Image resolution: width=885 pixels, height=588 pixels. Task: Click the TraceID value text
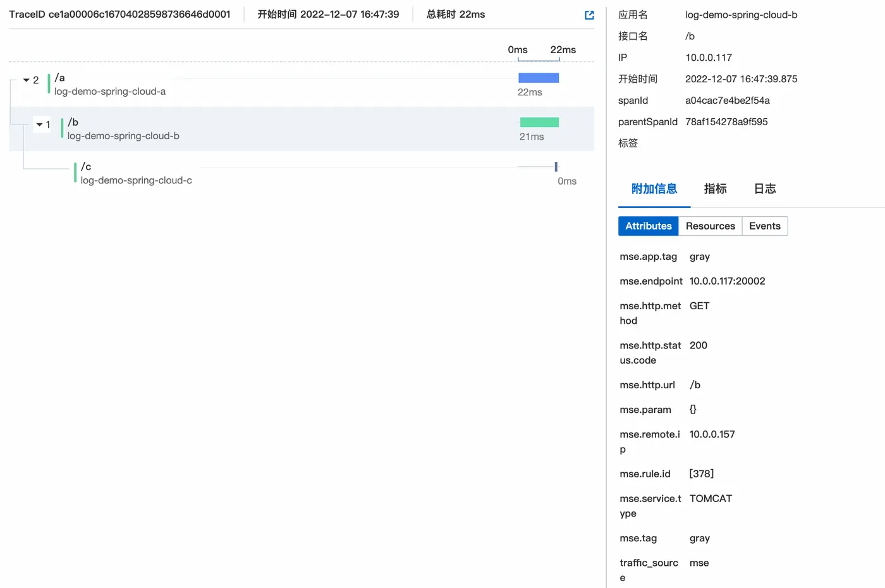(x=139, y=15)
